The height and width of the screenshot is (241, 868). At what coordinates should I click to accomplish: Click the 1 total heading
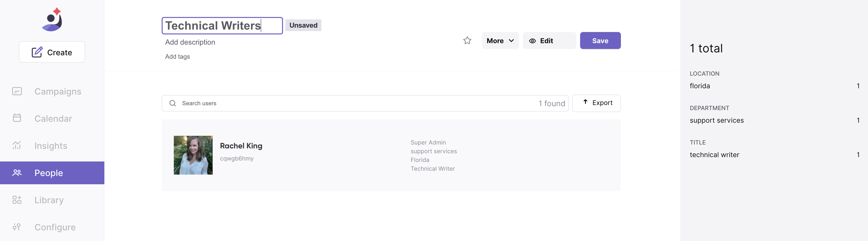706,48
